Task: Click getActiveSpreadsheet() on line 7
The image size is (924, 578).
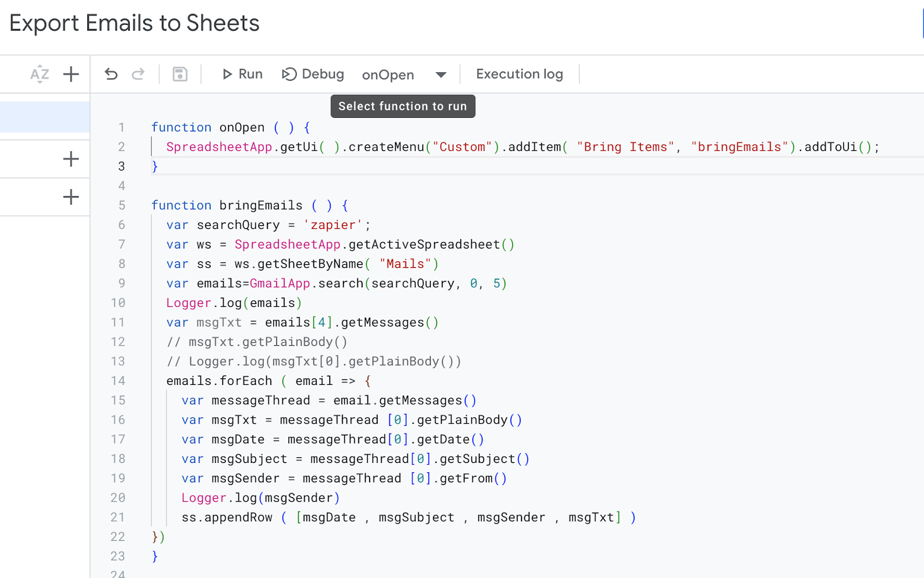Action: 431,244
